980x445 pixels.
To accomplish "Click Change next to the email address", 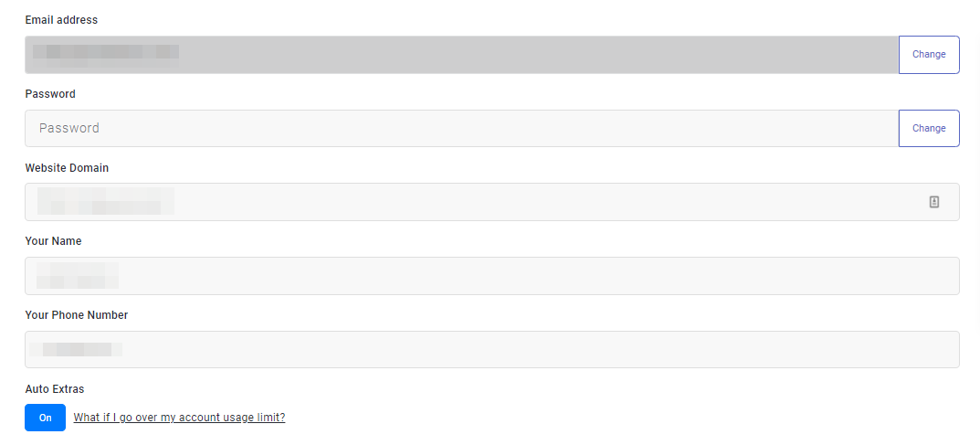I will [929, 55].
